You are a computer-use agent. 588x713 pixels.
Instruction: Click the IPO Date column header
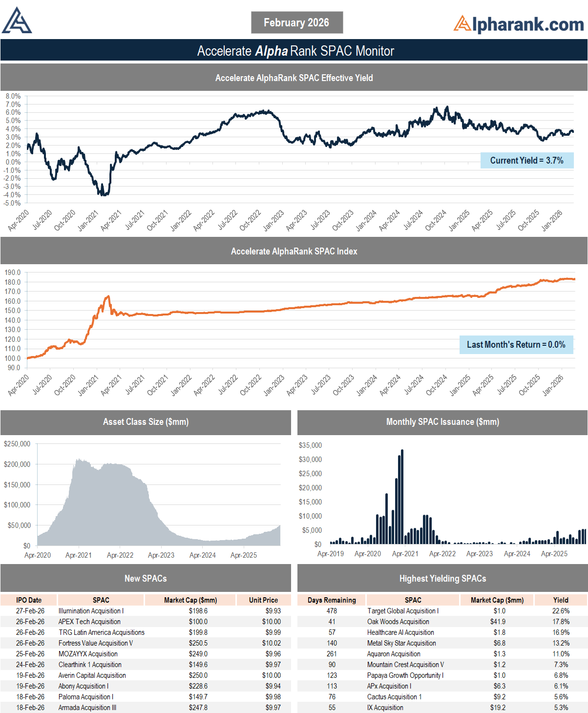click(29, 600)
